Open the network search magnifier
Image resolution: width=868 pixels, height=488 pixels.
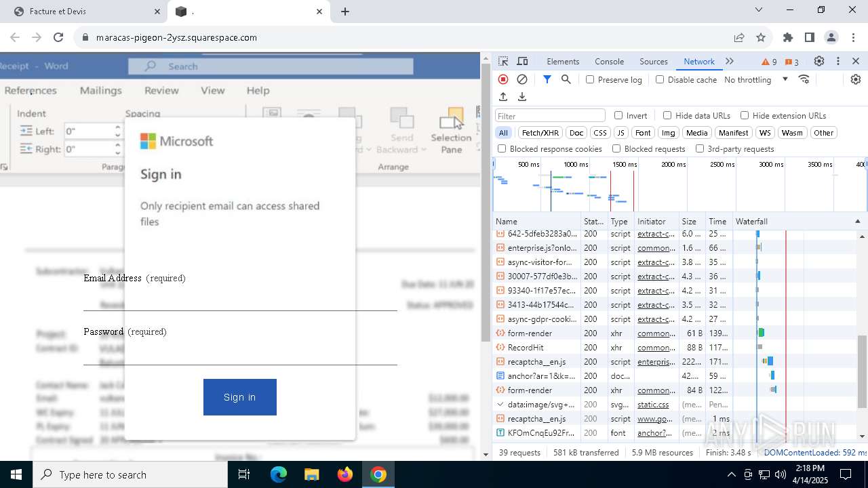click(566, 79)
